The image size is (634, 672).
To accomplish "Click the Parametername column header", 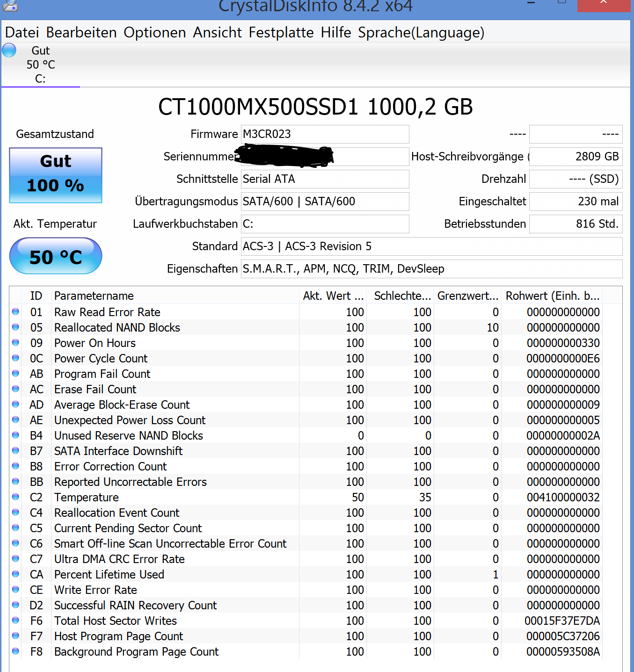I will point(175,296).
